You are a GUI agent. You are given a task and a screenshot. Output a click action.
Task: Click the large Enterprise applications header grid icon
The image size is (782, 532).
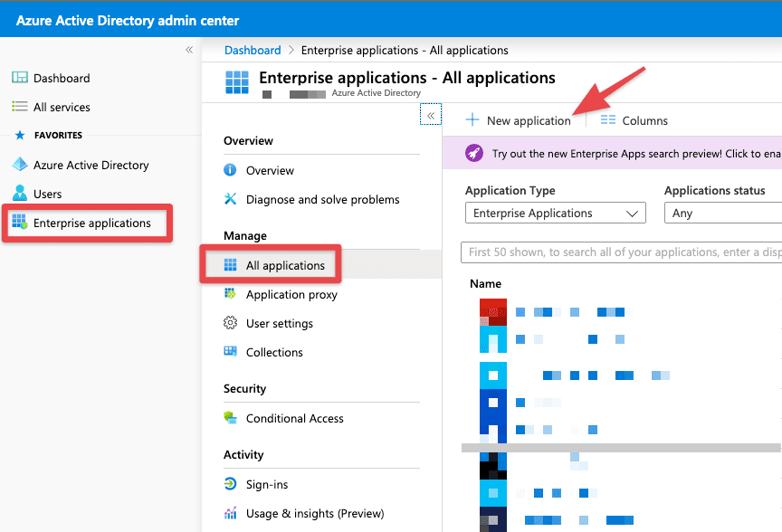pyautogui.click(x=237, y=82)
